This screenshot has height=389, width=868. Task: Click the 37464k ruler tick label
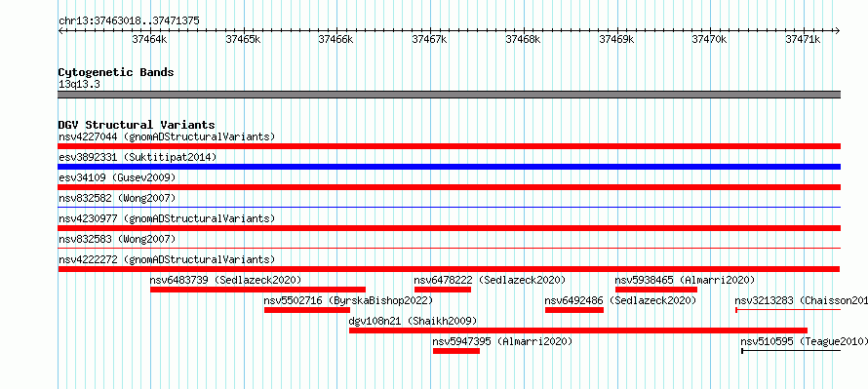tap(150, 39)
